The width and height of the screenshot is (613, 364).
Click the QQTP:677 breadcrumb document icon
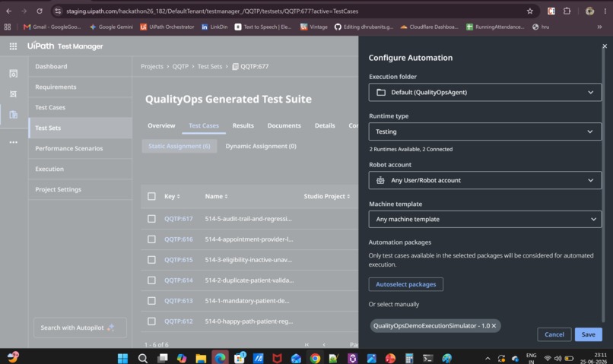pyautogui.click(x=235, y=66)
